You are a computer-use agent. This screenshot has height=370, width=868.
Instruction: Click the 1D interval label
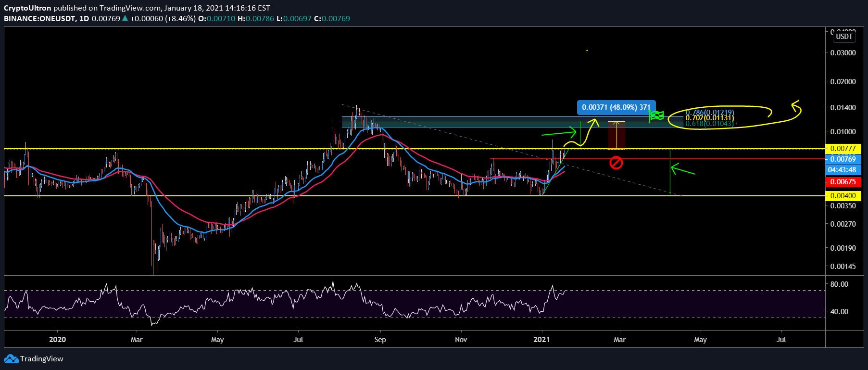[84, 18]
